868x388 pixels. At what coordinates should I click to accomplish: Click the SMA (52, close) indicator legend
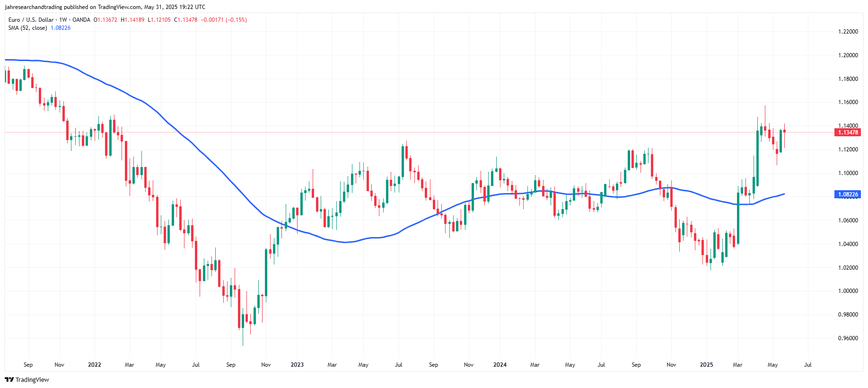coord(27,28)
